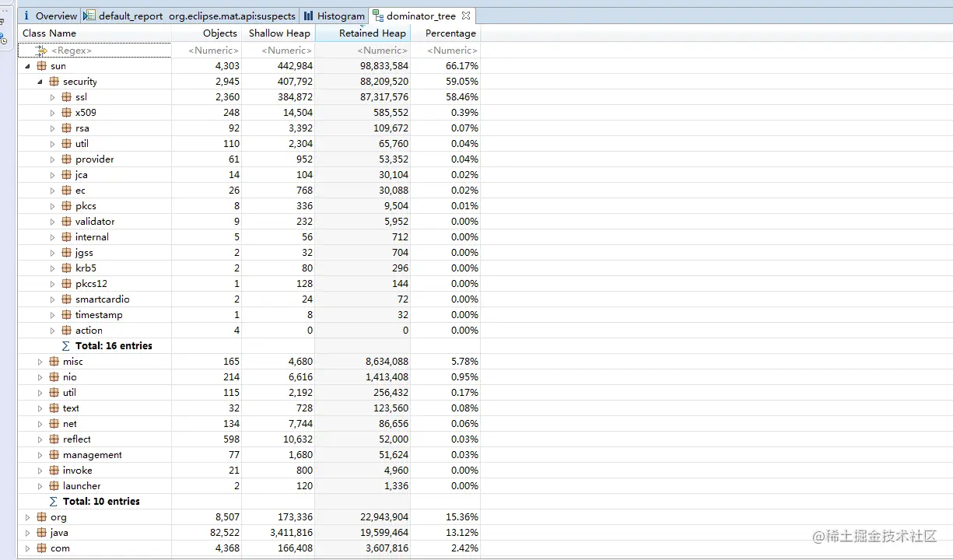Viewport: 953px width, 560px height.
Task: Click the reflect package icon
Action: click(x=54, y=439)
